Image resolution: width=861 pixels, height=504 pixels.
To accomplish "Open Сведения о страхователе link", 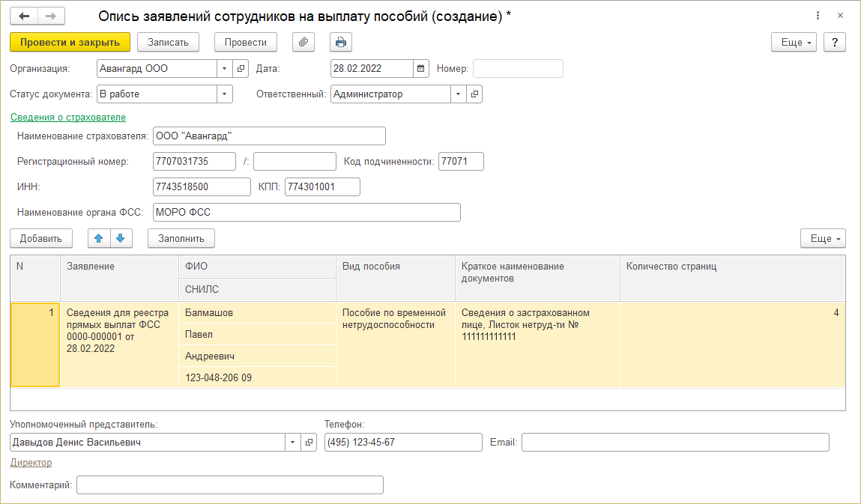I will click(x=68, y=118).
